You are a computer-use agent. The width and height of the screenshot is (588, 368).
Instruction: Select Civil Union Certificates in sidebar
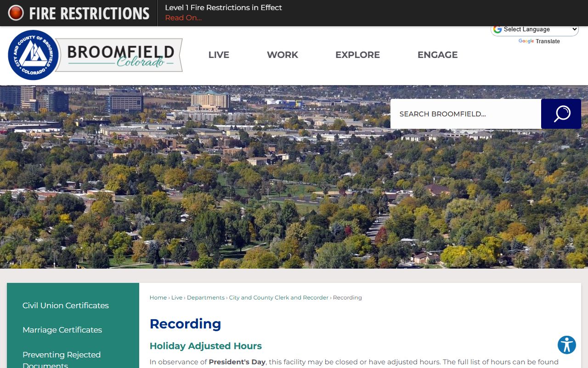[66, 305]
